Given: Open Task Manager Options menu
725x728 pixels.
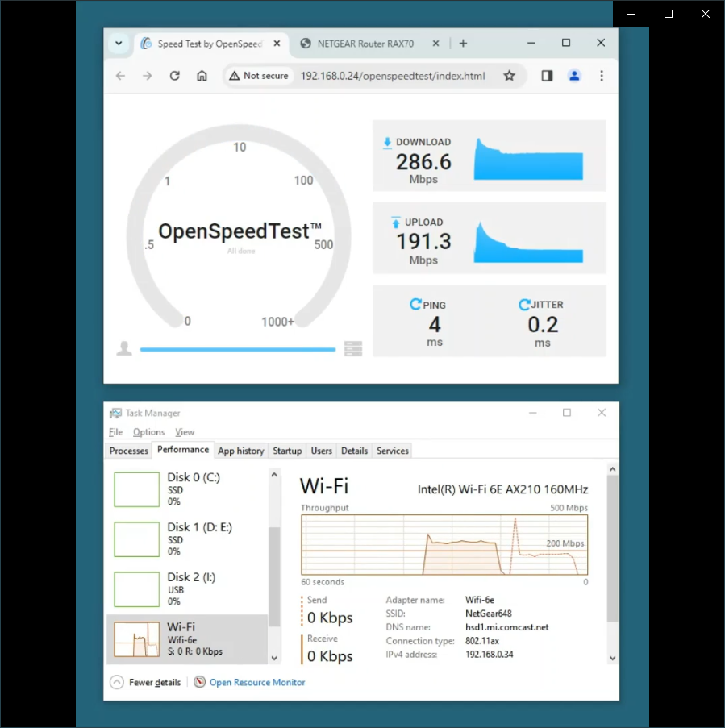Looking at the screenshot, I should pyautogui.click(x=149, y=432).
